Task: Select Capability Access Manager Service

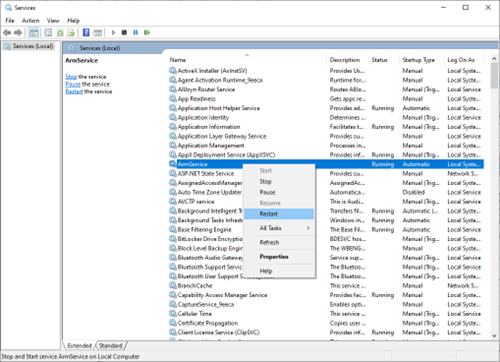Action: pos(326,295)
